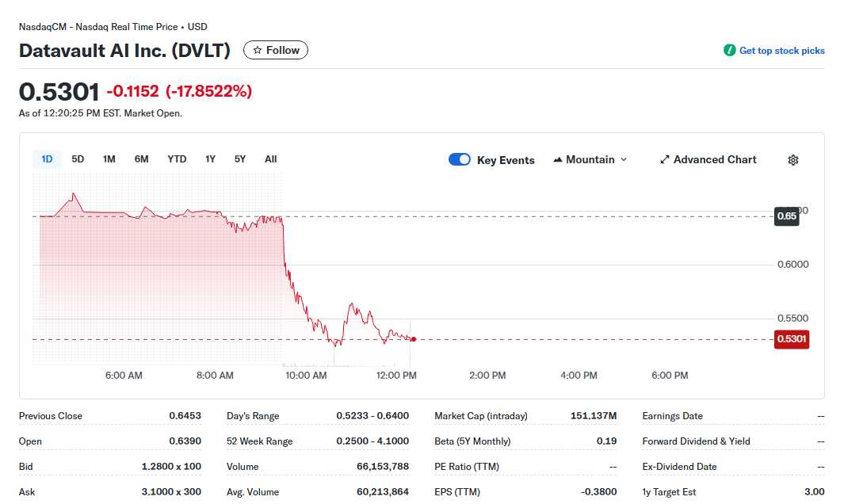The image size is (844, 504).
Task: Open the chart settings gear icon
Action: click(x=792, y=159)
